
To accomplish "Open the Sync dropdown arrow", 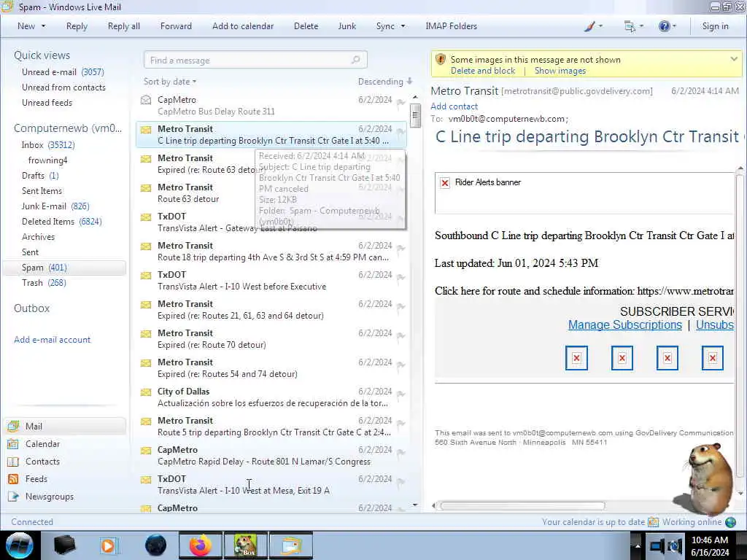I will 403,26.
